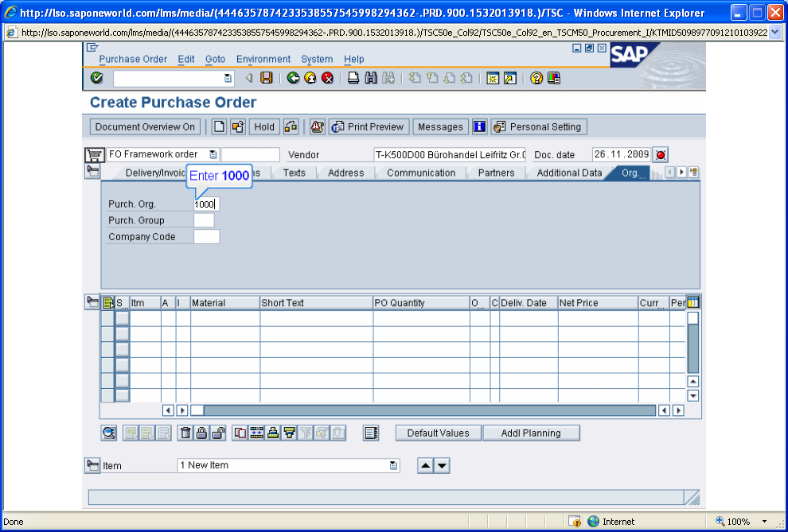
Task: Click the tab strip scroll-right arrow
Action: (x=681, y=172)
